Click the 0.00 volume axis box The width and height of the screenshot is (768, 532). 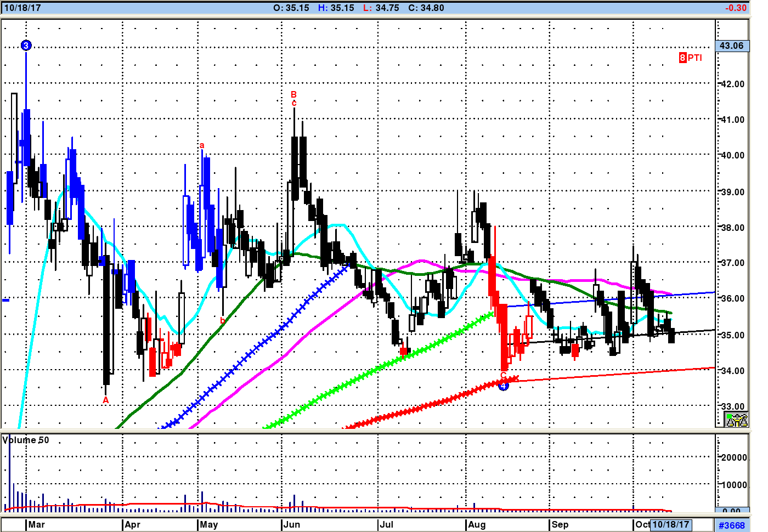point(731,511)
